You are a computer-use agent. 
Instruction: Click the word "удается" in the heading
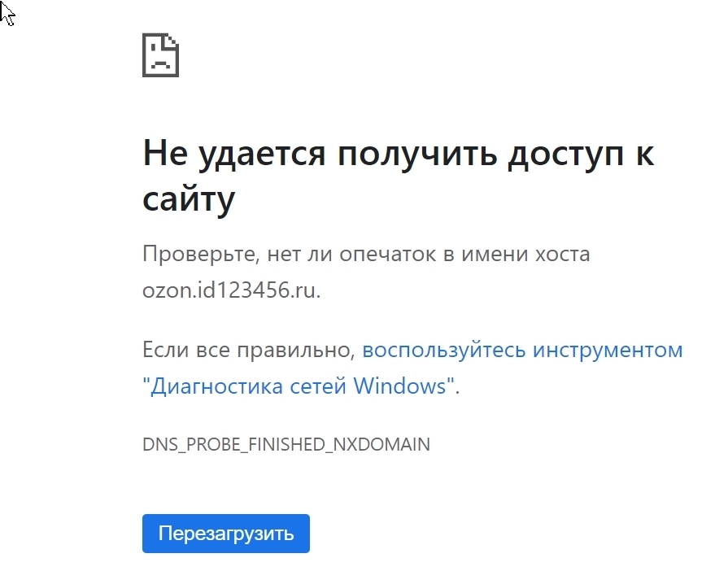(258, 154)
